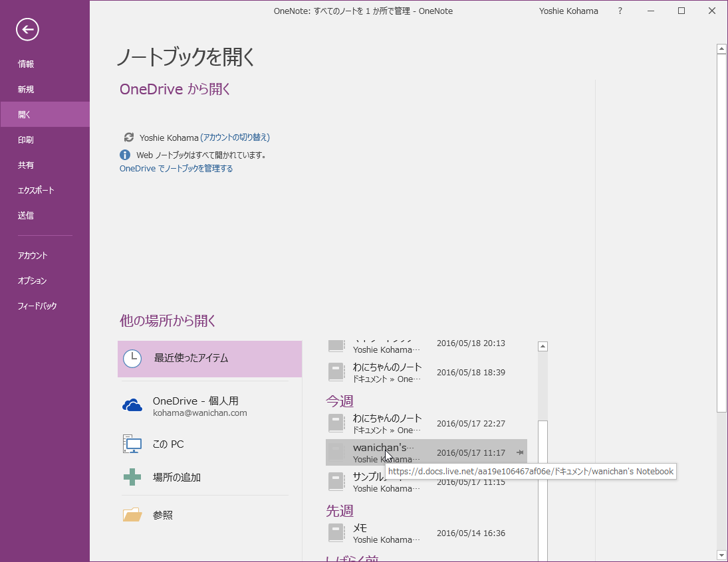Click Yoshie Kohama account name in title bar

click(x=568, y=11)
